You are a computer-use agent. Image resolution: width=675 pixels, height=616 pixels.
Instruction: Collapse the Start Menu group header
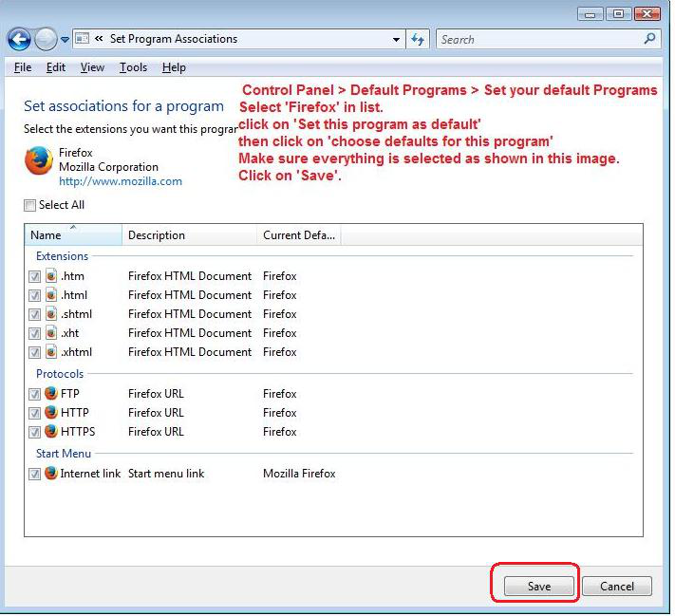[x=64, y=454]
